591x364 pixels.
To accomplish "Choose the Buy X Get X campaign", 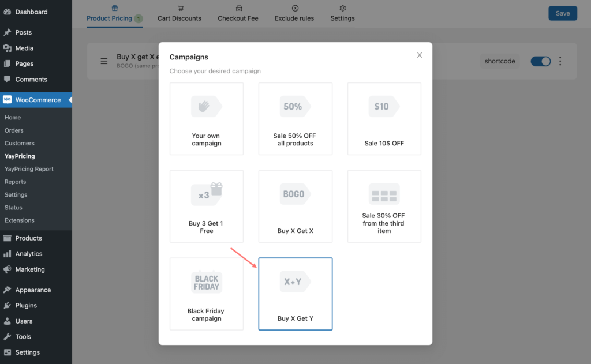I will (x=295, y=206).
